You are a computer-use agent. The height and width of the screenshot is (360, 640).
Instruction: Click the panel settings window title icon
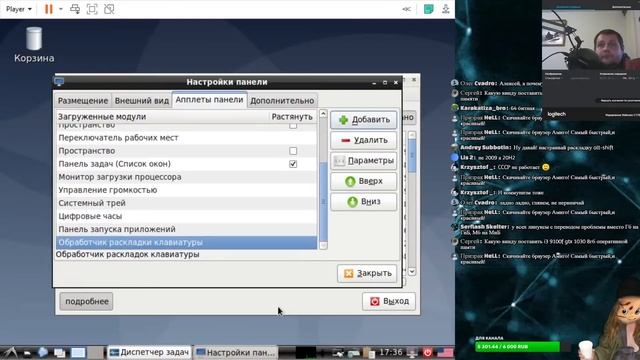point(59,82)
